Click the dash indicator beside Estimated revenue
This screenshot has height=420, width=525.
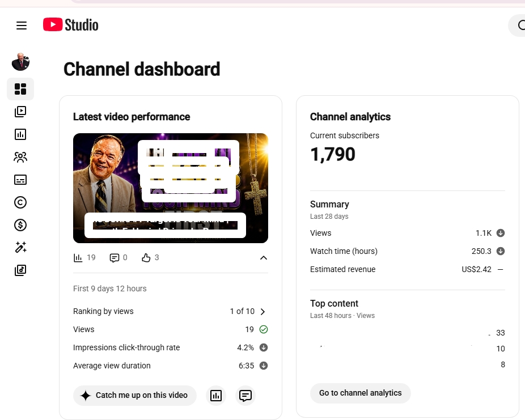[501, 269]
